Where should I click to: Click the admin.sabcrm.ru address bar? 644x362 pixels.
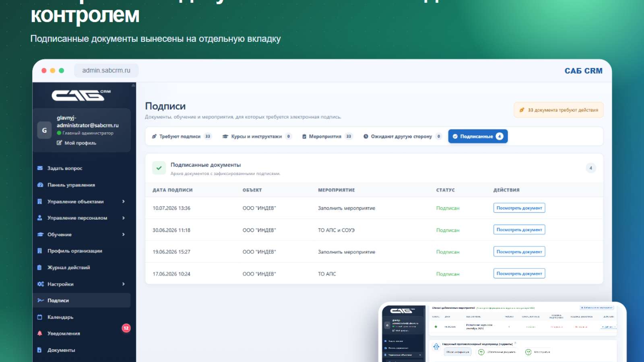tap(106, 70)
